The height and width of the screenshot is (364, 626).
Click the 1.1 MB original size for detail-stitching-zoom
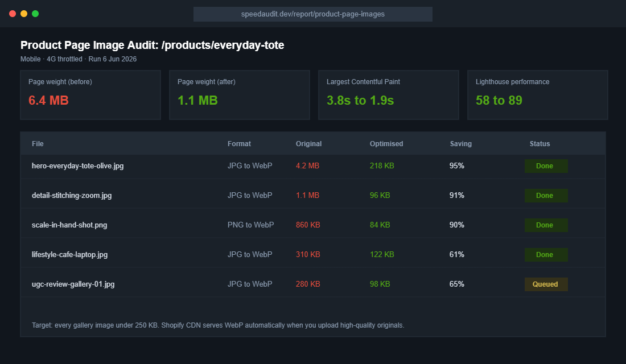307,196
